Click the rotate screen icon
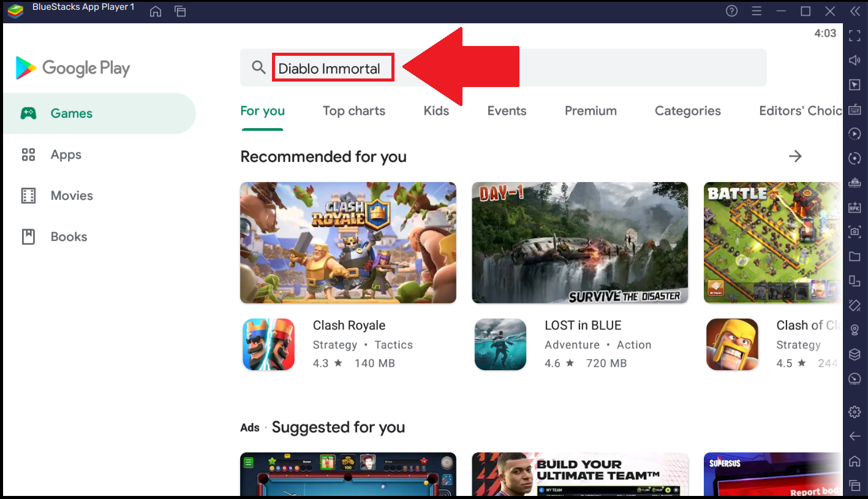Image resolution: width=868 pixels, height=499 pixels. (x=855, y=305)
